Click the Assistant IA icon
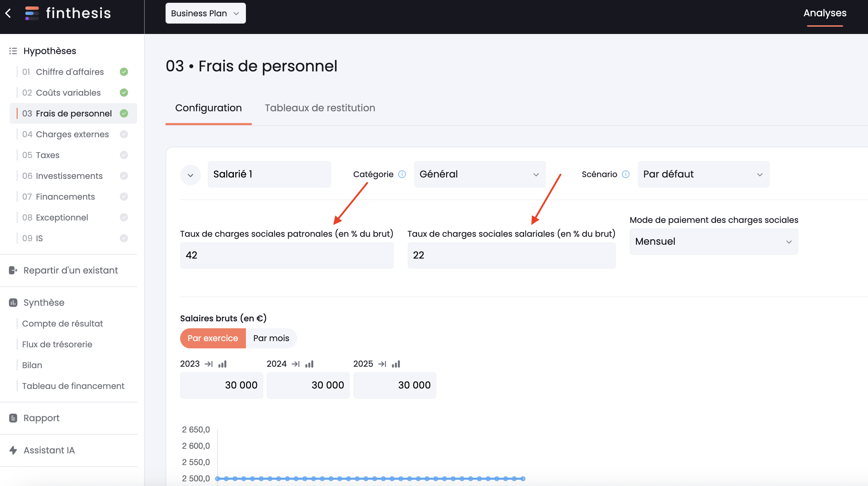The height and width of the screenshot is (486, 868). coord(13,450)
